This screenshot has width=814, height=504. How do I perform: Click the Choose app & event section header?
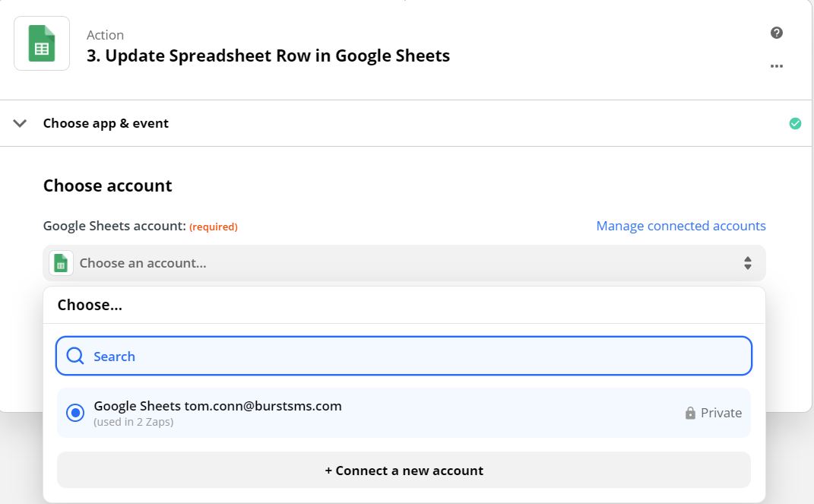106,123
